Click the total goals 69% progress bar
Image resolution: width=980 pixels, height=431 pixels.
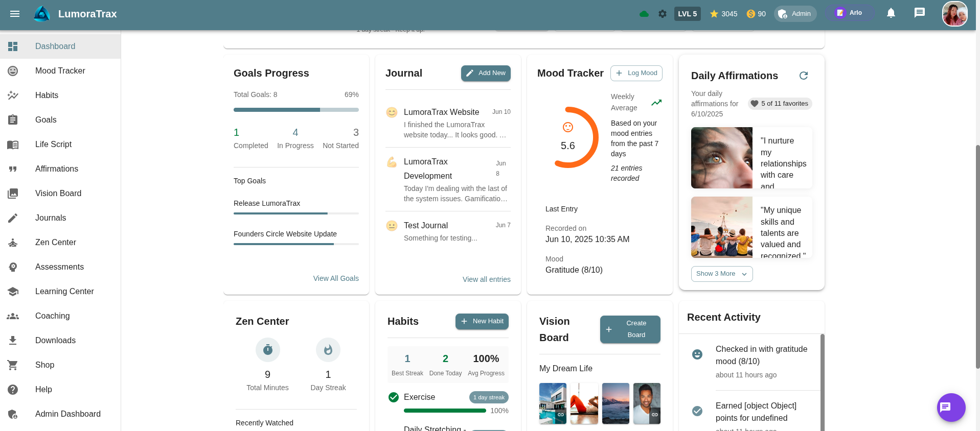(x=296, y=110)
